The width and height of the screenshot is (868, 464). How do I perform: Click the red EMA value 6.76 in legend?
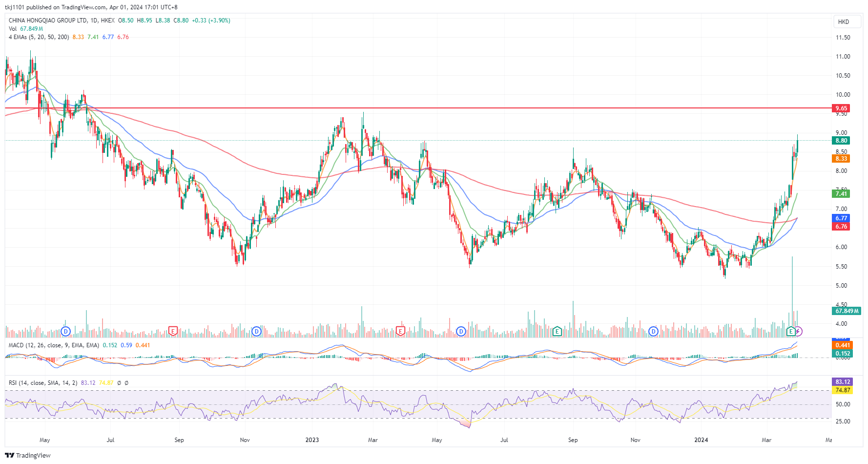click(123, 37)
